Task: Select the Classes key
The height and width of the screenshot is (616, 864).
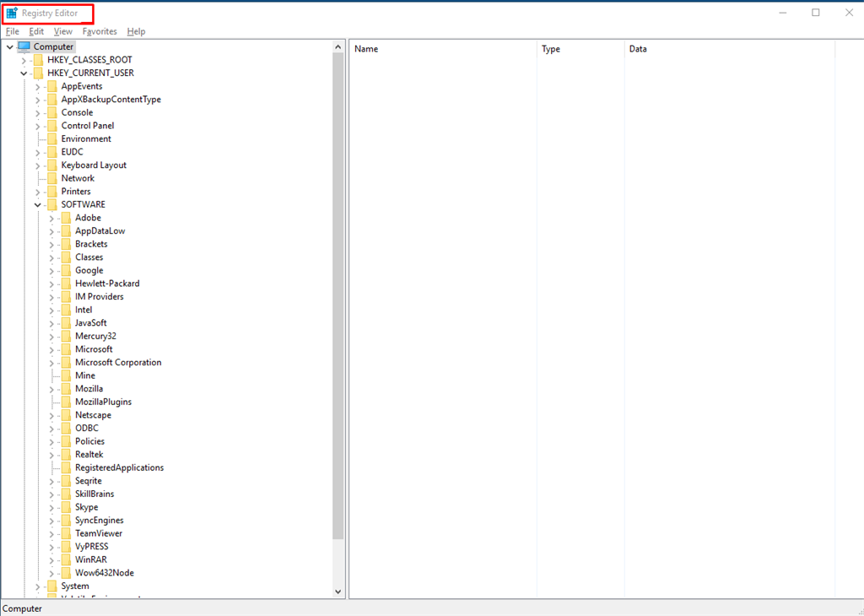Action: pyautogui.click(x=89, y=257)
